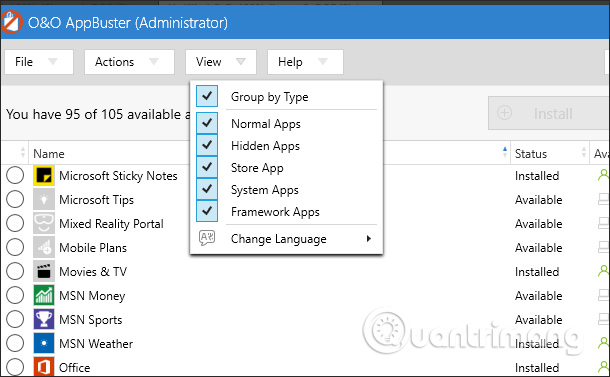
Task: Click computer icon in MSN Sports row
Action: pos(604,319)
